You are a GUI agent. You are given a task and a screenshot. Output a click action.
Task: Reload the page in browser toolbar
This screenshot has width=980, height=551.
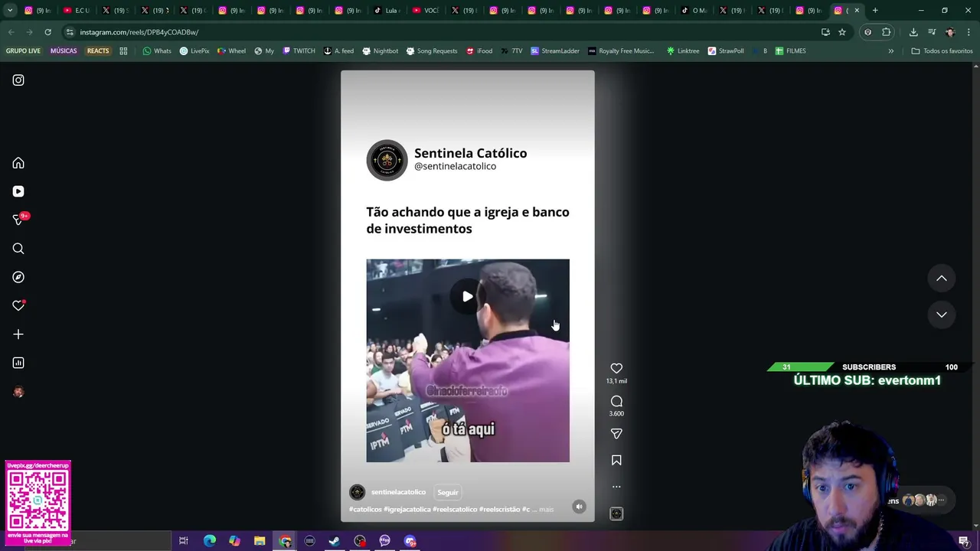pos(47,32)
